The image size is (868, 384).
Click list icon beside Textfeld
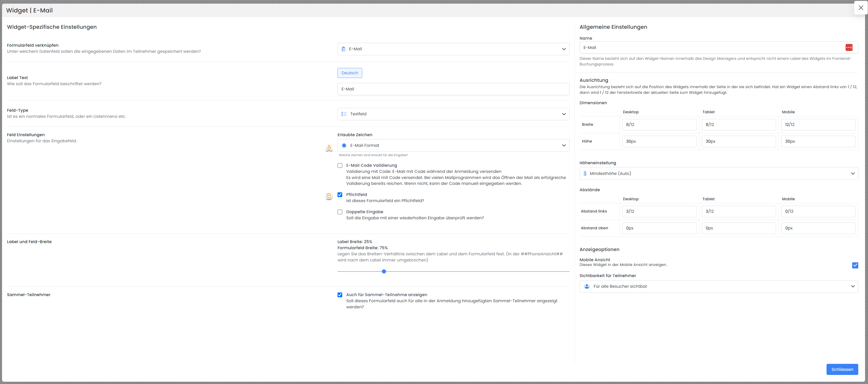coord(344,114)
